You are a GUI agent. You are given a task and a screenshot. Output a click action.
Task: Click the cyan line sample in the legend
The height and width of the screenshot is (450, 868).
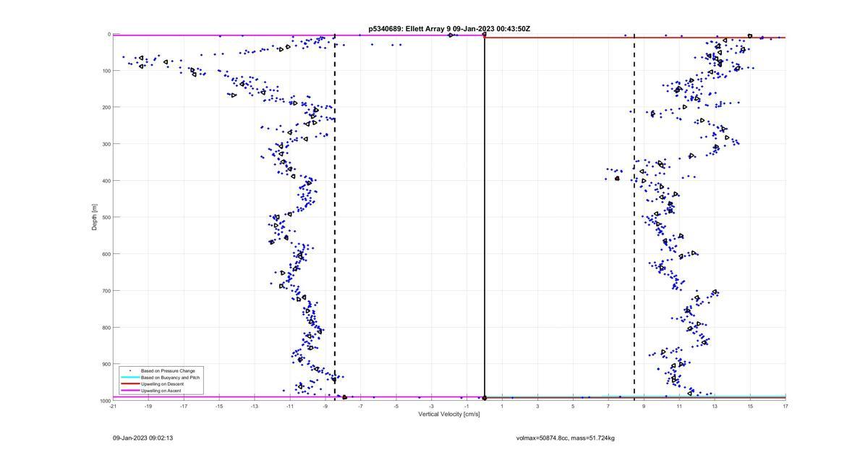point(129,378)
